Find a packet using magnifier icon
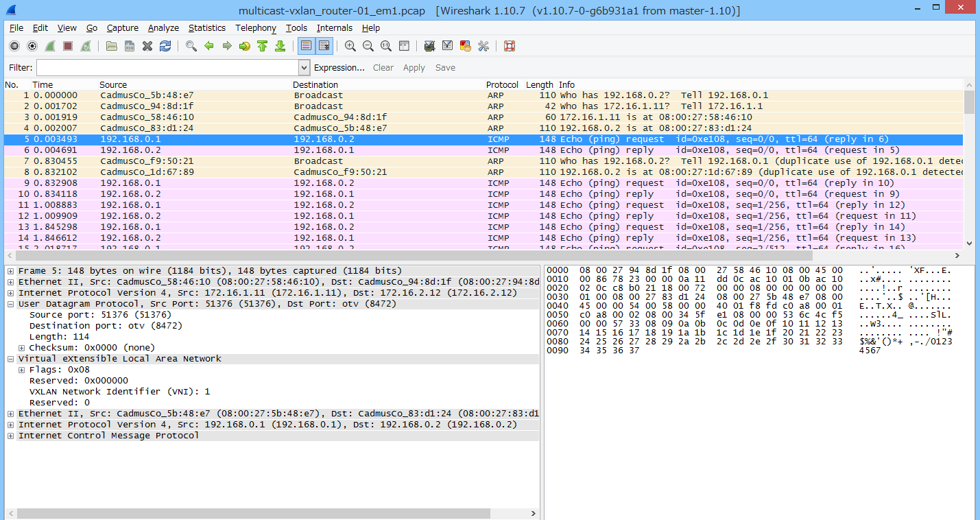Screen dimensions: 980x520 pos(191,46)
